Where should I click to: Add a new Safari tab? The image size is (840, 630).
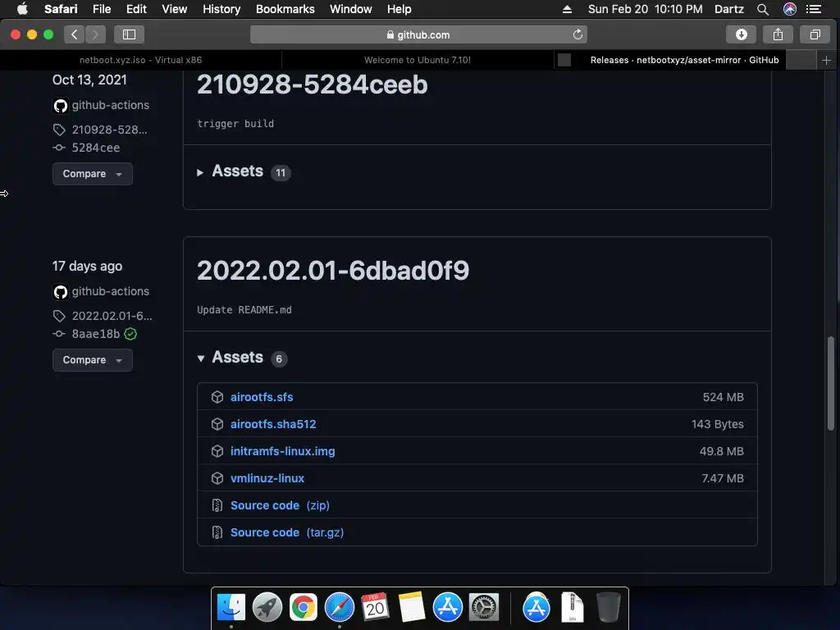(827, 61)
